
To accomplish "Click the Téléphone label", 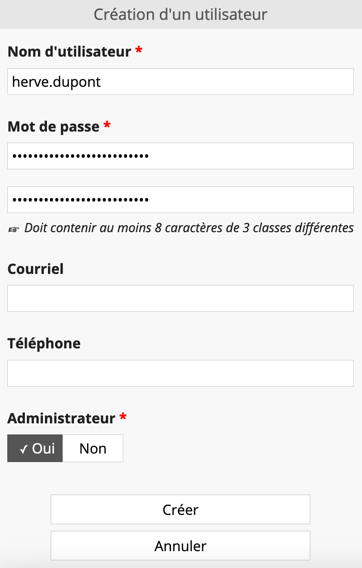I will click(44, 343).
